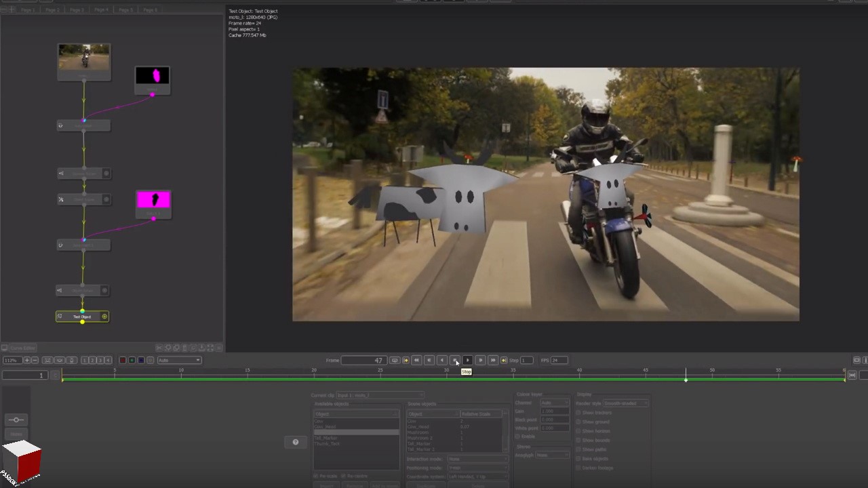Enable Show trackers
This screenshot has width=868, height=488.
click(x=578, y=413)
